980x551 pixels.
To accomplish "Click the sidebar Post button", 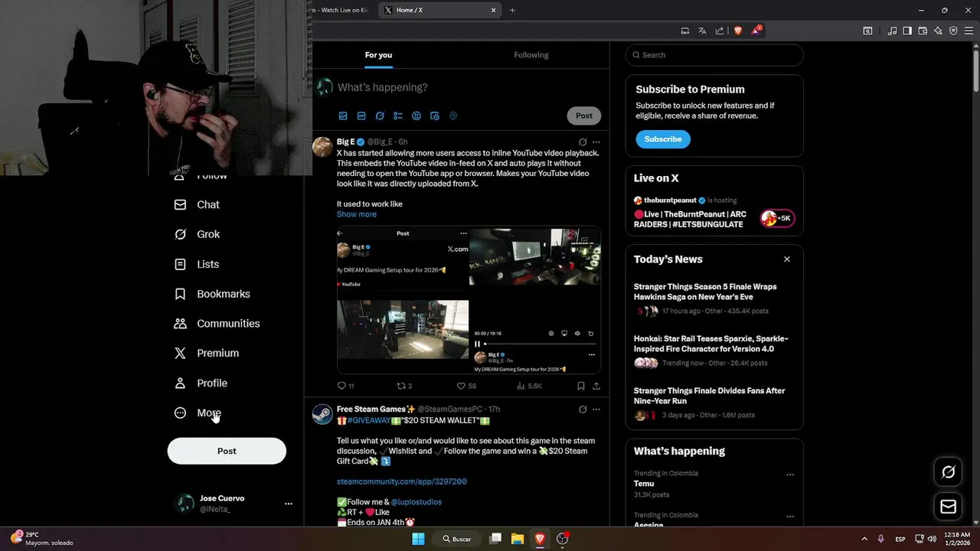I will click(x=227, y=451).
